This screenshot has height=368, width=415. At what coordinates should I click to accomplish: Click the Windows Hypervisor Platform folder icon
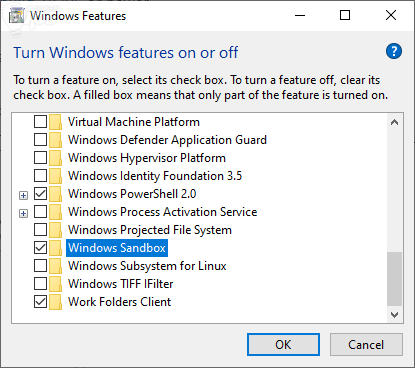click(55, 158)
